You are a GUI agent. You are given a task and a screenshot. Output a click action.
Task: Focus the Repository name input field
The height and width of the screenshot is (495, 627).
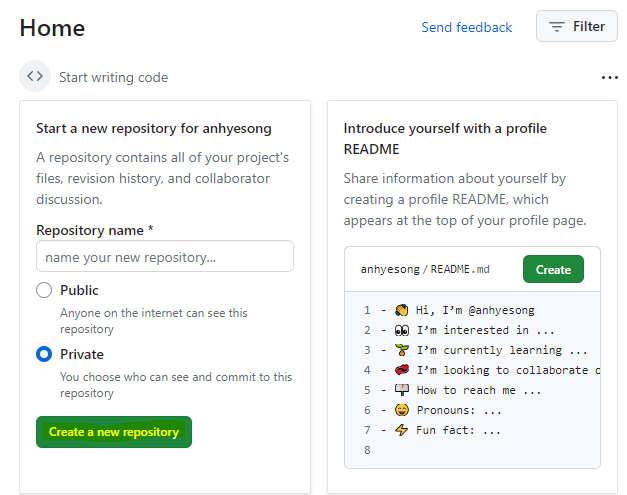point(165,257)
